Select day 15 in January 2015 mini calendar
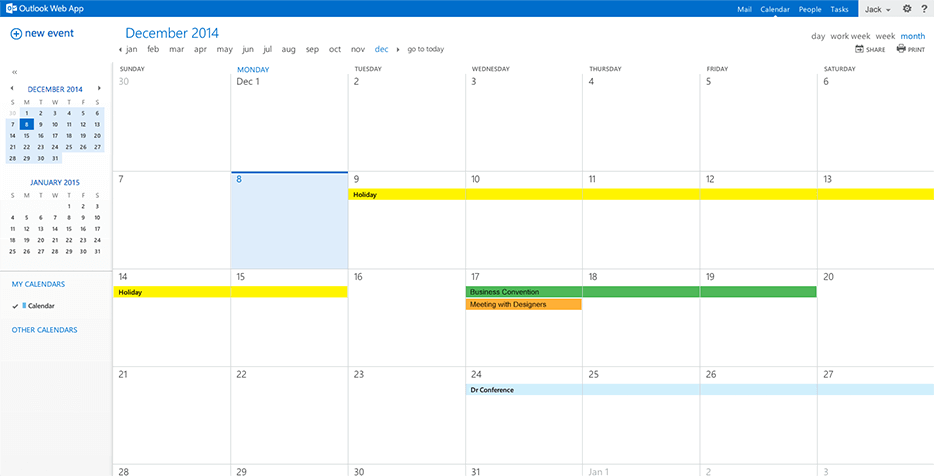This screenshot has width=934, height=476. click(69, 229)
